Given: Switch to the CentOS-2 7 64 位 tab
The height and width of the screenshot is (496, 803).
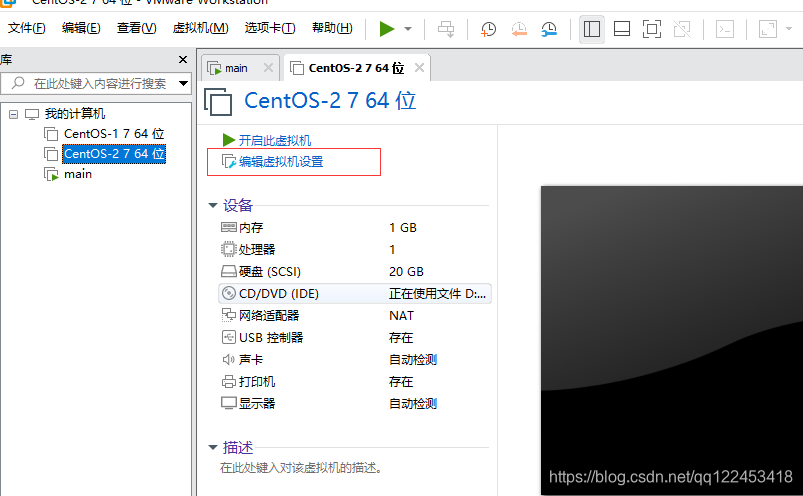Looking at the screenshot, I should (x=356, y=68).
